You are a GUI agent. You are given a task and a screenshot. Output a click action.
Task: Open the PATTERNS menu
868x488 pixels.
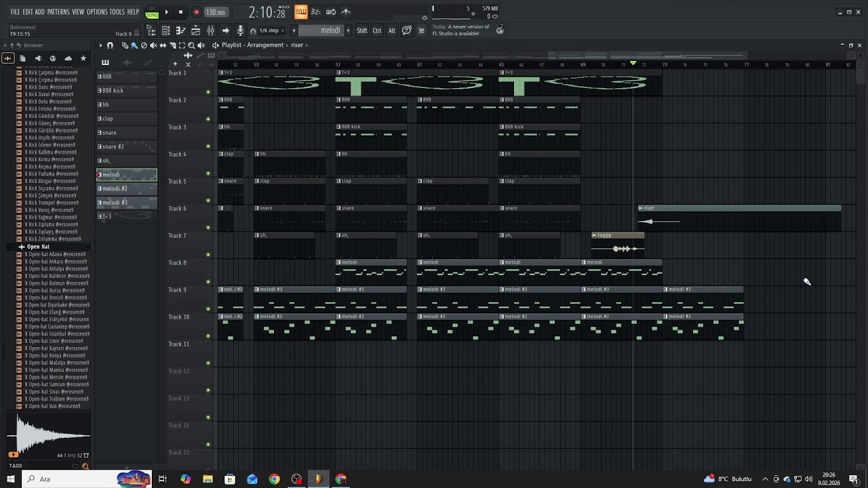click(x=58, y=12)
